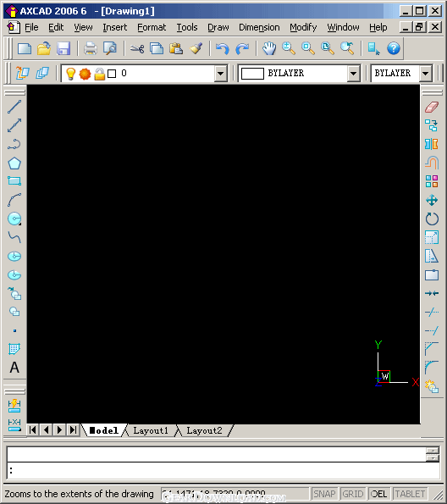The image size is (447, 504).
Task: Toggle TABLET button in status bar
Action: [x=410, y=494]
